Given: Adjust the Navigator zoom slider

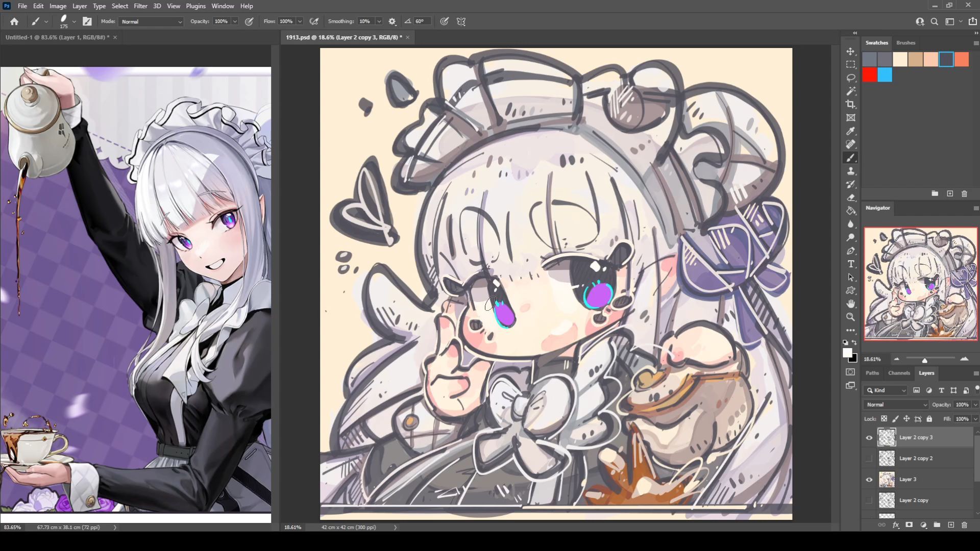Looking at the screenshot, I should coord(924,360).
